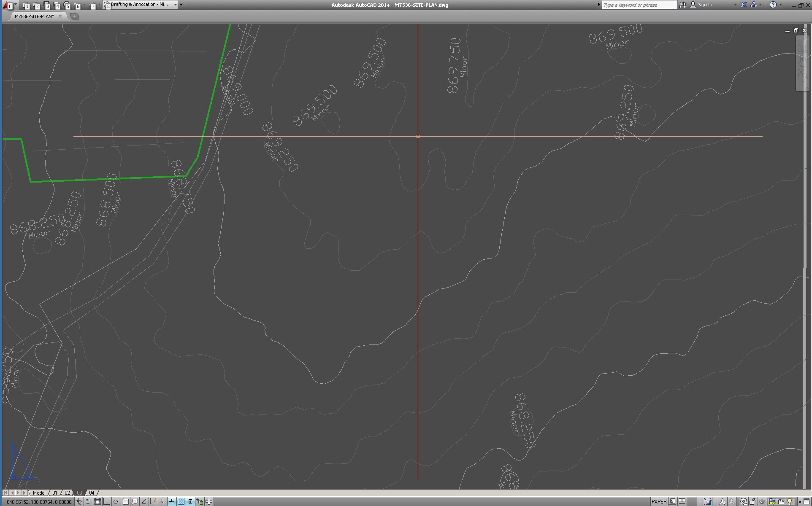This screenshot has height=506, width=812.
Task: Toggle Ortho Mode in status bar
Action: [107, 501]
